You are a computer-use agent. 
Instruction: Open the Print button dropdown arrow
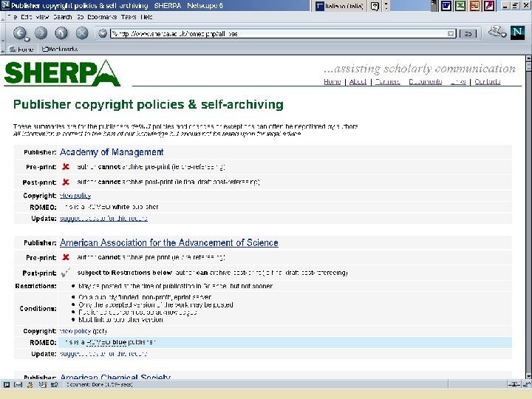coord(504,34)
